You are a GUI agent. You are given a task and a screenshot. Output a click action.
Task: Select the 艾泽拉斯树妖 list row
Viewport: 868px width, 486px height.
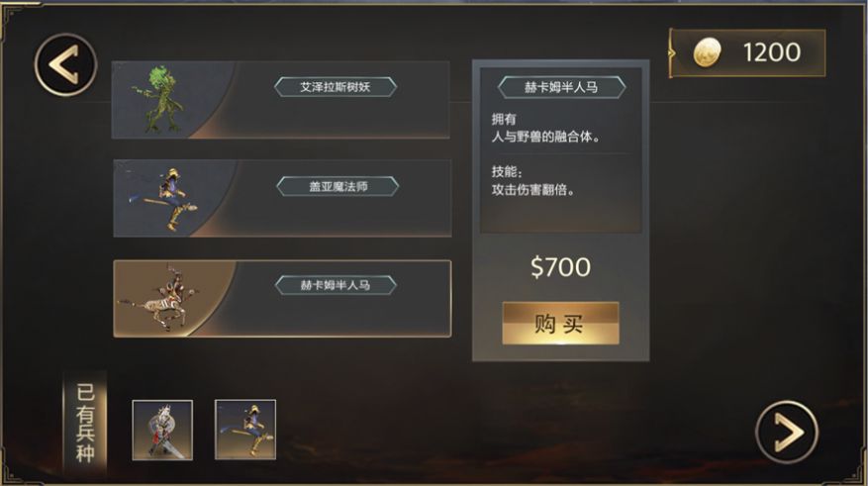(x=281, y=100)
